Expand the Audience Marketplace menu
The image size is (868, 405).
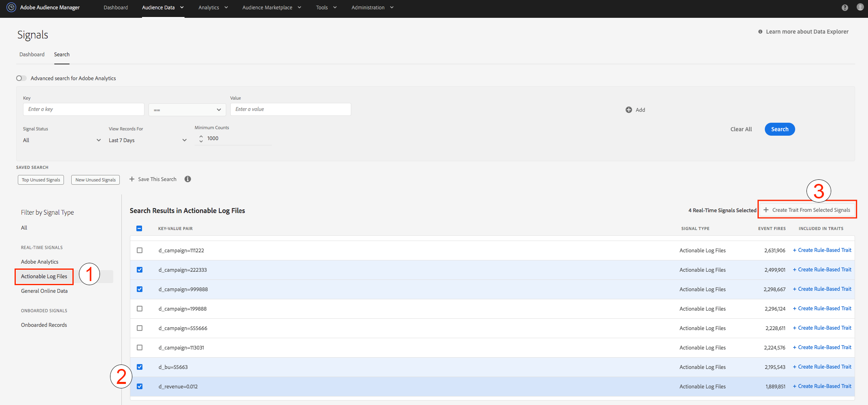272,8
